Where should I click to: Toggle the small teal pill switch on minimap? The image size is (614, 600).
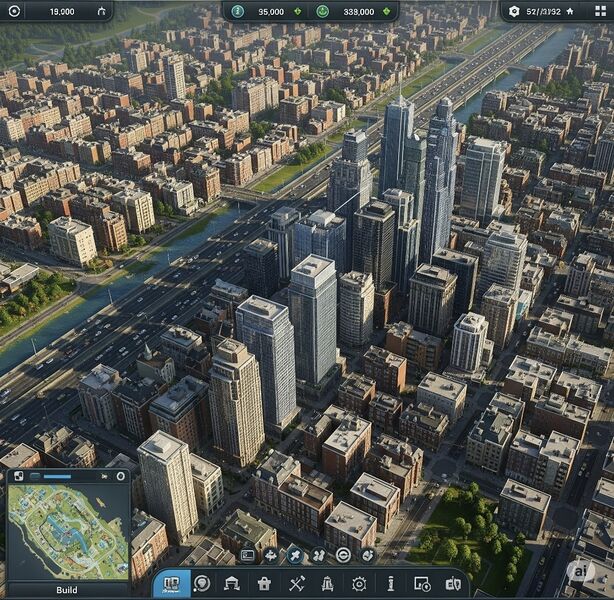[35, 476]
